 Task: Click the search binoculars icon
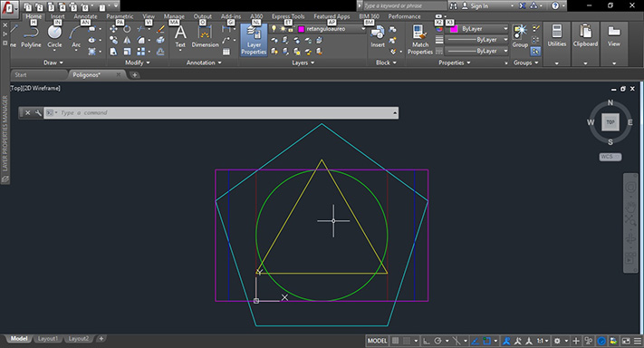pos(453,5)
